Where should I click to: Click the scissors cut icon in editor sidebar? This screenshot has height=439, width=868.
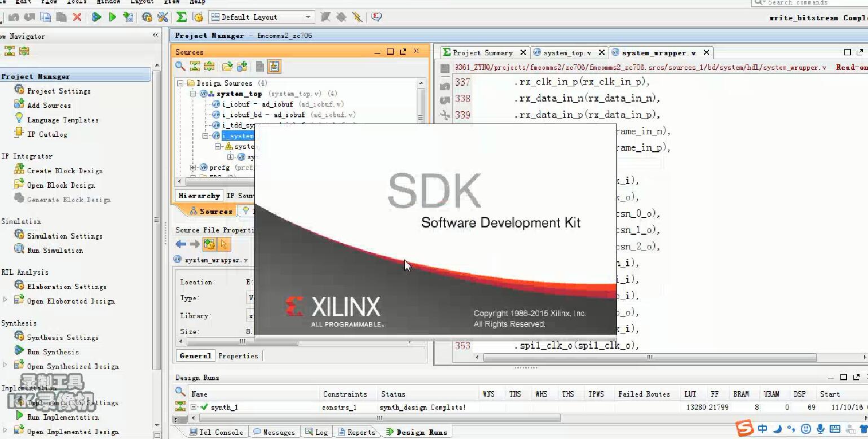[445, 116]
